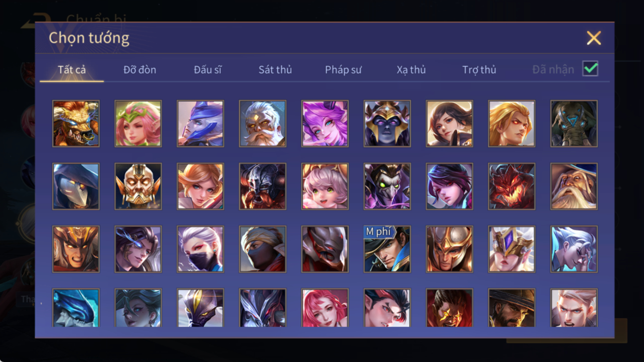The height and width of the screenshot is (362, 644).
Task: Close the 'Chọn tướng' dialog
Action: 594,38
